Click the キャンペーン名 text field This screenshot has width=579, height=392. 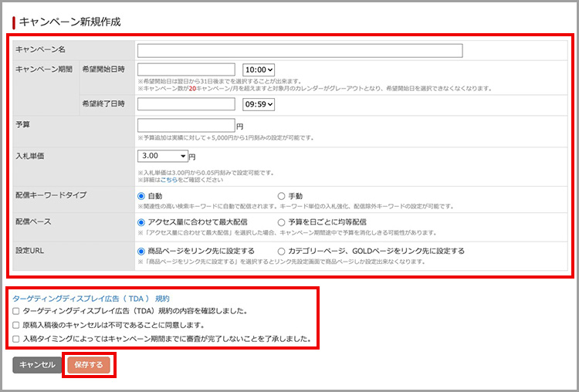pos(300,51)
